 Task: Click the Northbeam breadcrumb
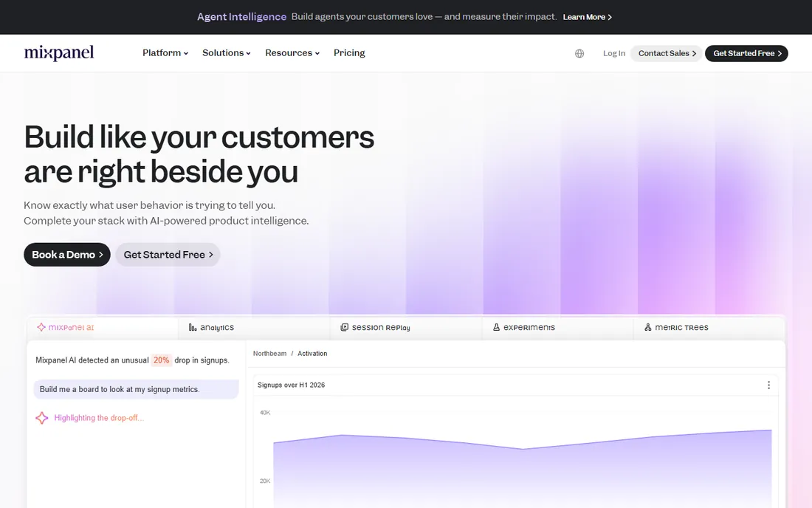coord(269,354)
